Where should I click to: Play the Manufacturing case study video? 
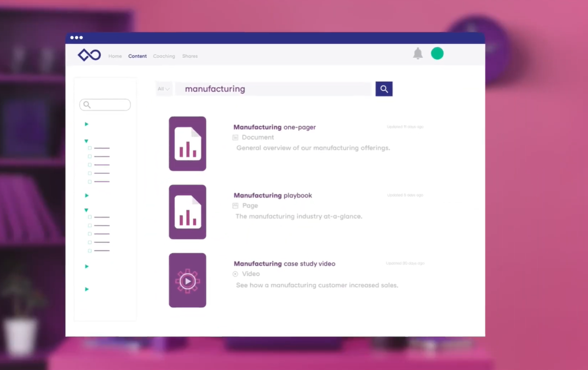187,281
